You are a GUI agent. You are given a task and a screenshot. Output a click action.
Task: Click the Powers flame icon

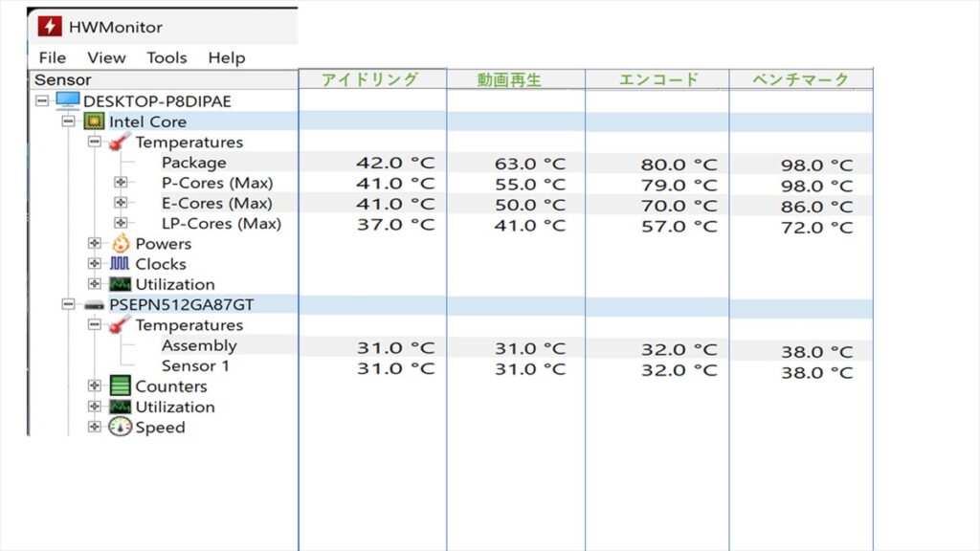click(121, 243)
